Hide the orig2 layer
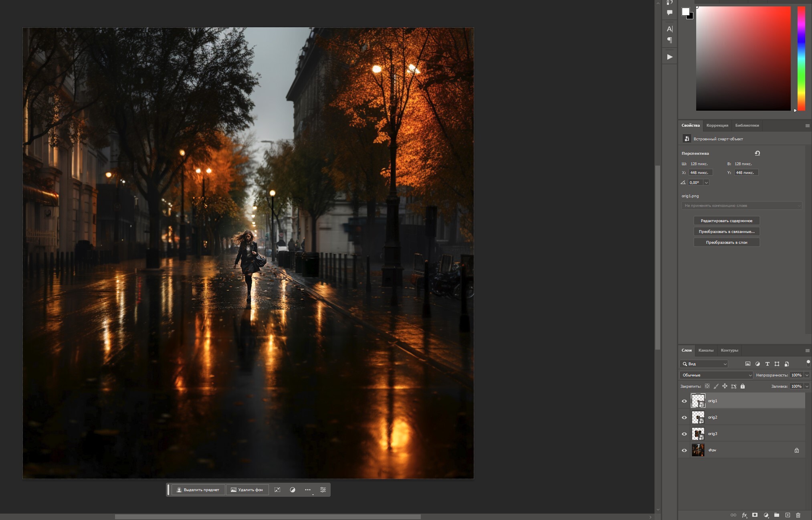 tap(684, 417)
